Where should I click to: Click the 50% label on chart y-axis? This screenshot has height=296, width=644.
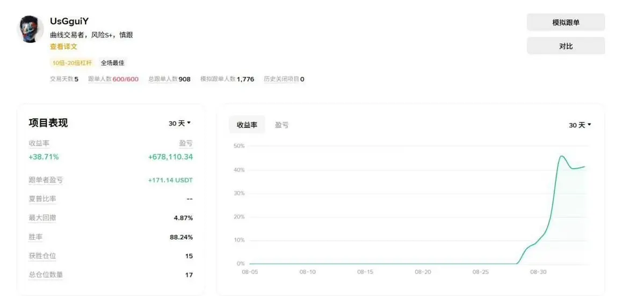coord(239,146)
